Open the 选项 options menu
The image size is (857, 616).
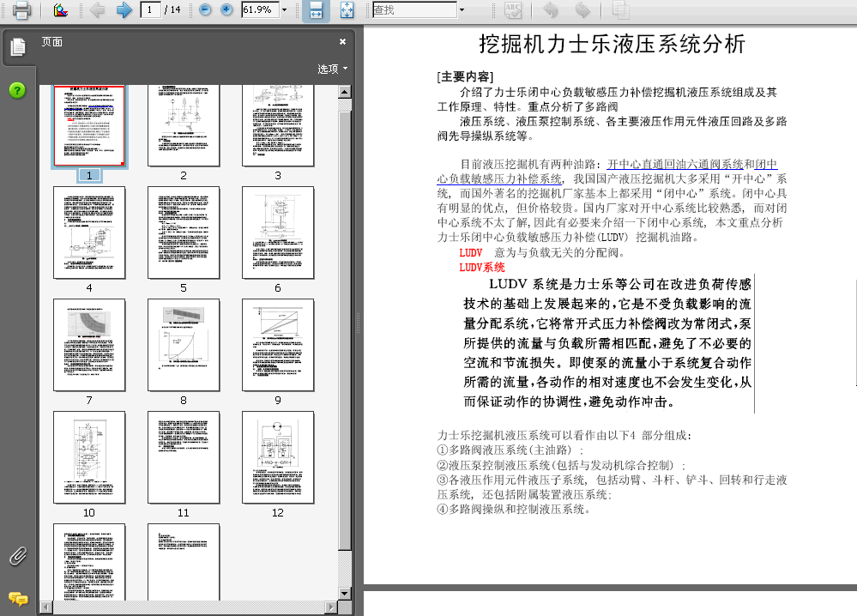(332, 69)
